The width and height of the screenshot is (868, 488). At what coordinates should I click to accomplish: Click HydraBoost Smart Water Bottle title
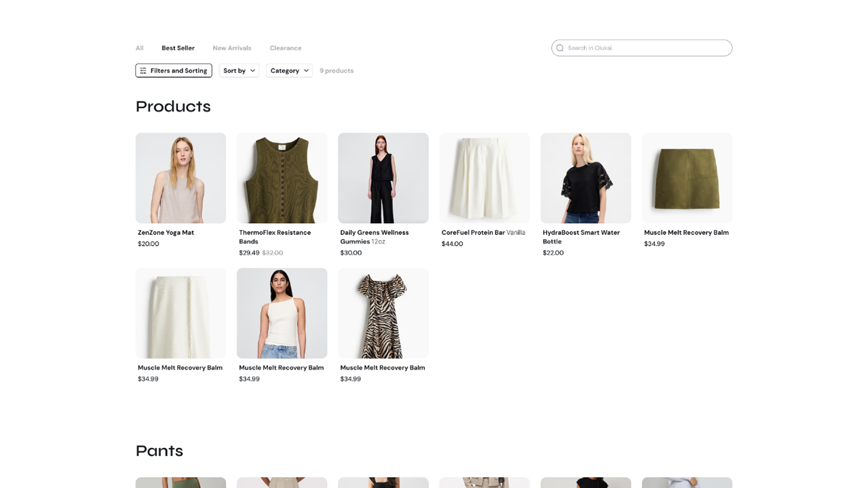coord(581,237)
